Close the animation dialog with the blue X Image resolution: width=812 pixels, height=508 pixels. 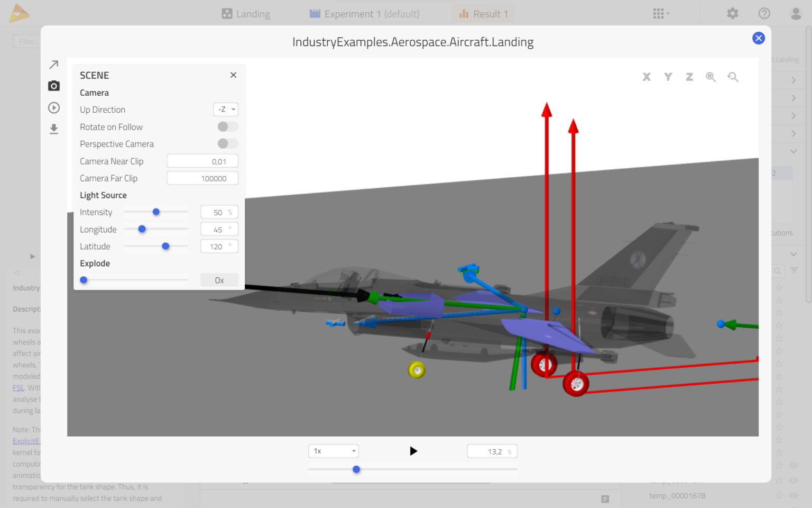(759, 38)
